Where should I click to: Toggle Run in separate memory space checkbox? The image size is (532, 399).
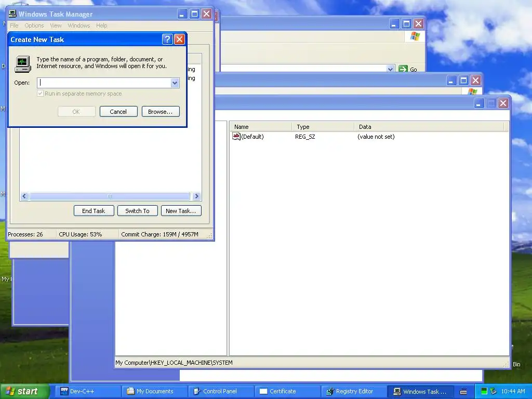41,94
